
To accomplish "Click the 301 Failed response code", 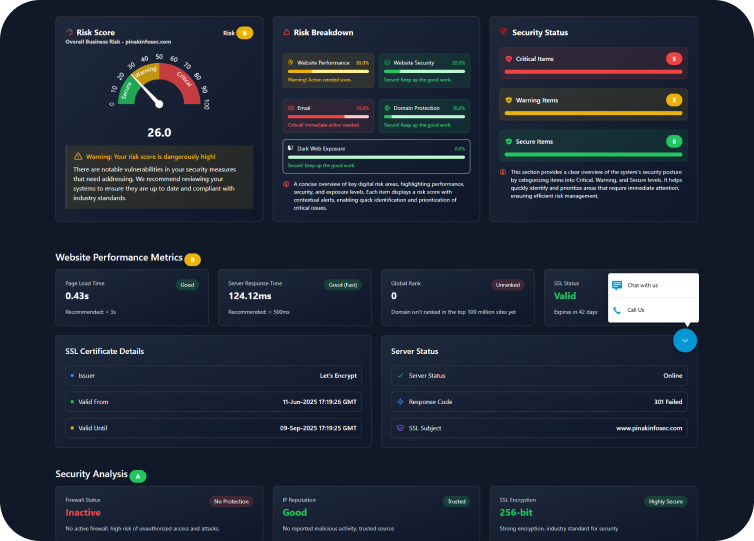I will 668,402.
